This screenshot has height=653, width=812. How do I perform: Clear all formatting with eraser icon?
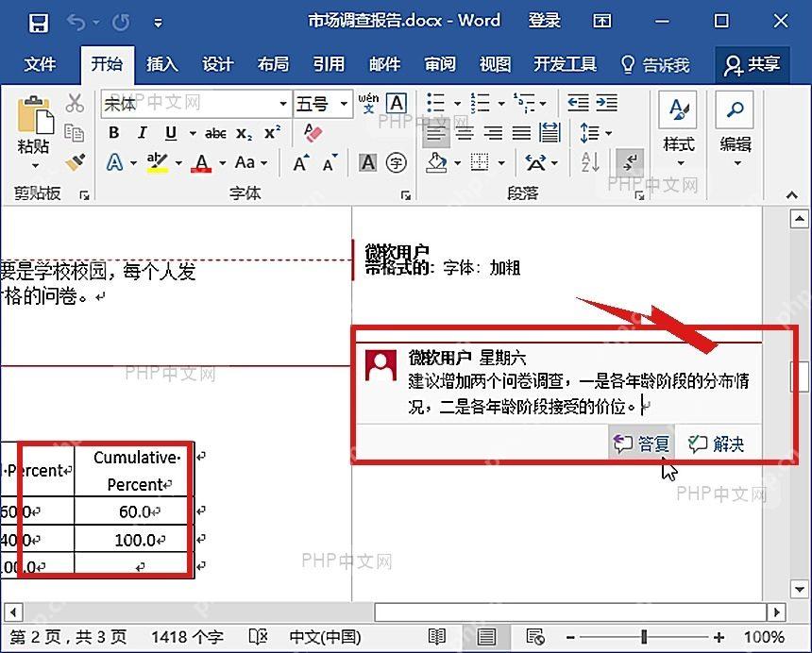coord(313,133)
